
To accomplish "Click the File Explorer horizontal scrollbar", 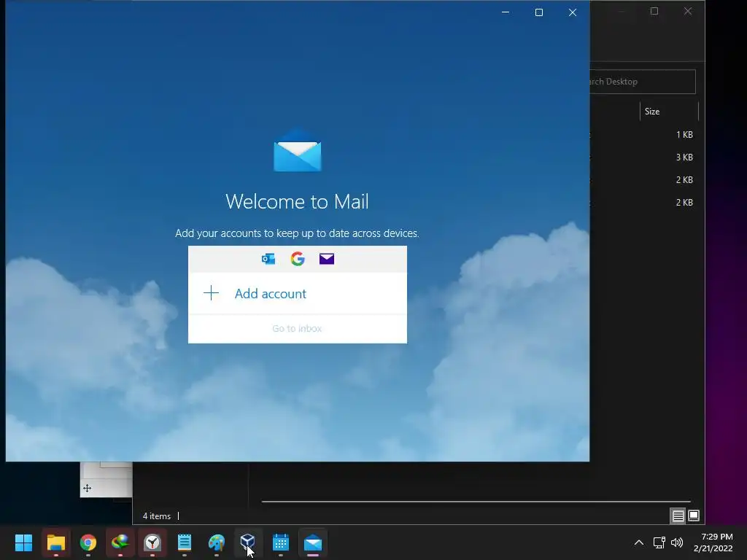I will [x=476, y=502].
